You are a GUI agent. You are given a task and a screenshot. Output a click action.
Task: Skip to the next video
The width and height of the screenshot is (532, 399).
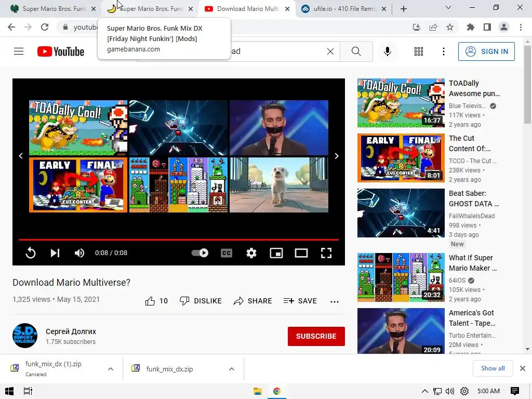click(55, 253)
